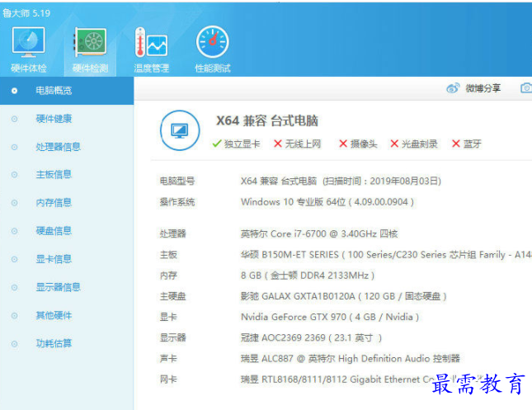532x410 pixels.
Task: Select 电脑概览 in the sidebar
Action: coord(67,91)
